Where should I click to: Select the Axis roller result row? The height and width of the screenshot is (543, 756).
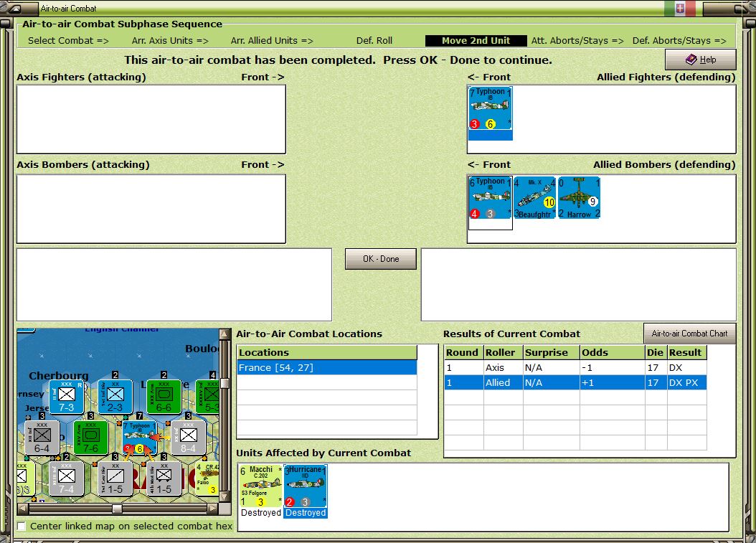pos(576,367)
